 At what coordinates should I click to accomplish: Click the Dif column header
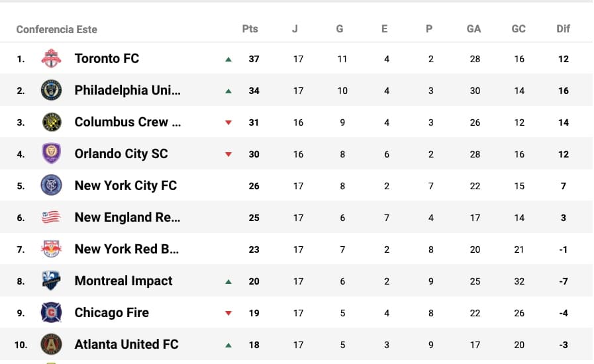(563, 29)
